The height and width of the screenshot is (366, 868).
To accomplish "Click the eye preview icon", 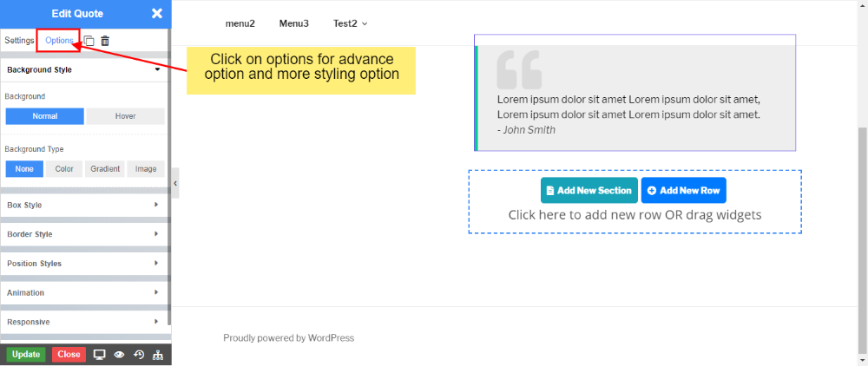I will (x=119, y=354).
